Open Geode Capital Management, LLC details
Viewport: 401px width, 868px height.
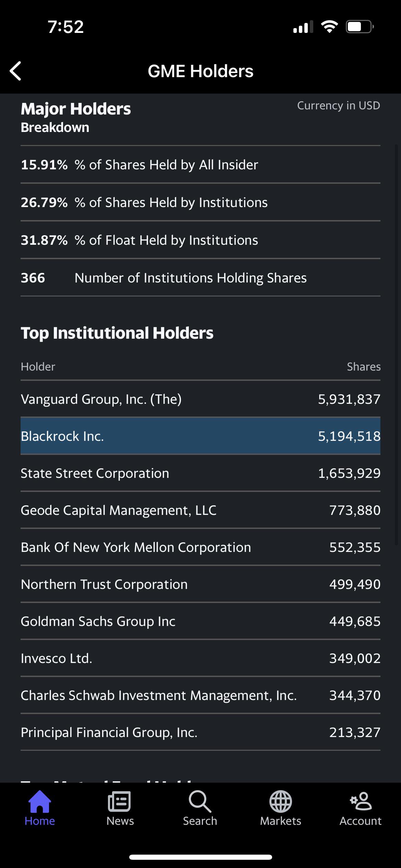click(x=200, y=510)
